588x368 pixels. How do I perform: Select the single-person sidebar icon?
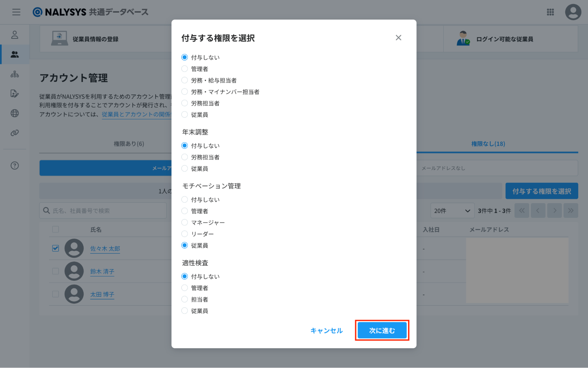pos(15,35)
